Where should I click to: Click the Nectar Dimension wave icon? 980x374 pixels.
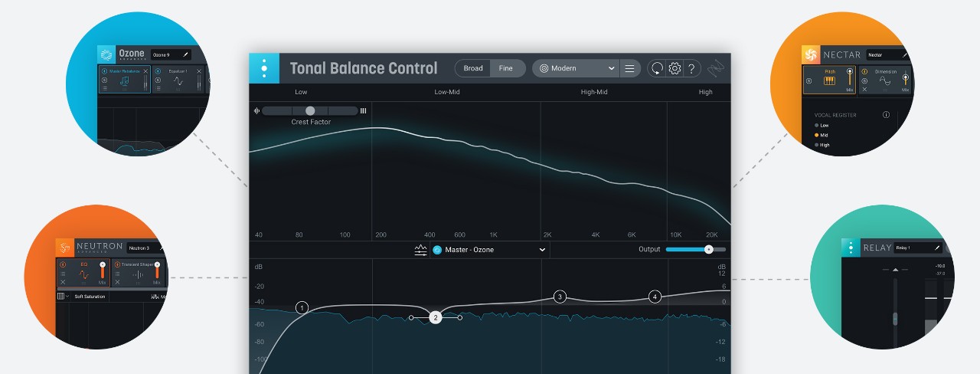(885, 80)
